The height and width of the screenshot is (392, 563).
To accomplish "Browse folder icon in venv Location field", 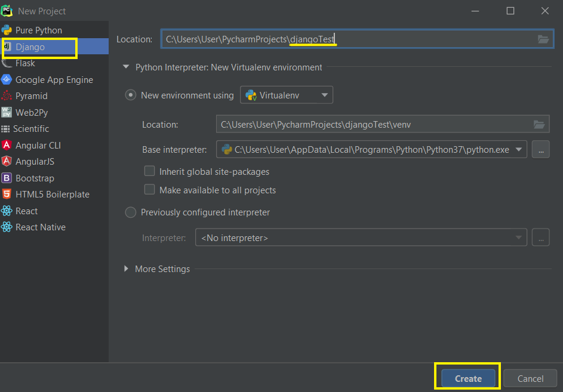I will [x=539, y=125].
